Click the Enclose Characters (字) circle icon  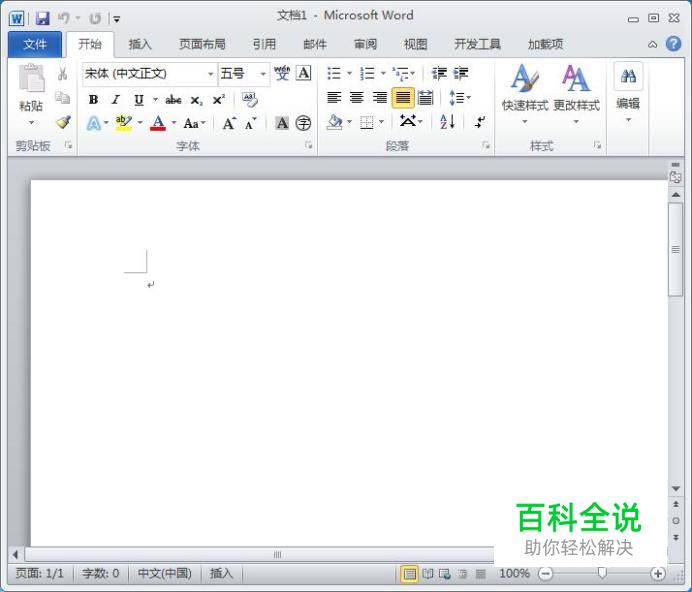click(x=304, y=123)
